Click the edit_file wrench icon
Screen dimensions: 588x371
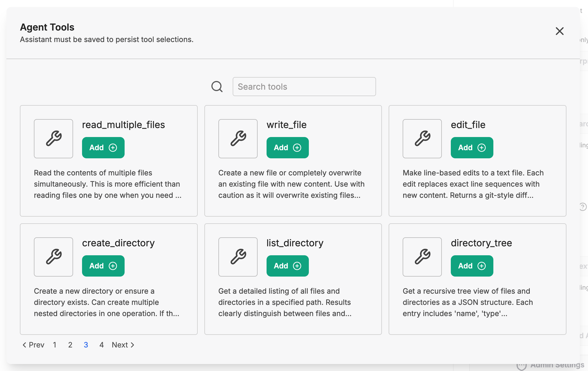click(x=422, y=139)
